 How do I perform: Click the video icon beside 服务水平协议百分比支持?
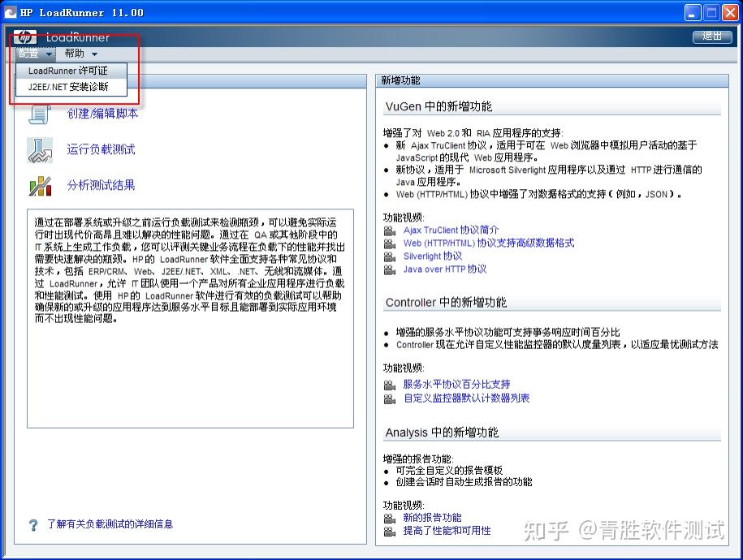point(390,384)
